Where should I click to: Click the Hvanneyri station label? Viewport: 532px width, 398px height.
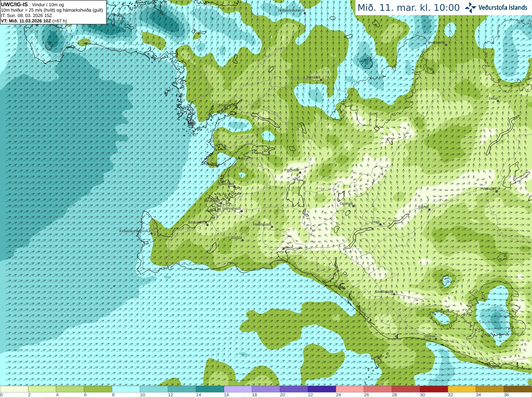click(227, 105)
